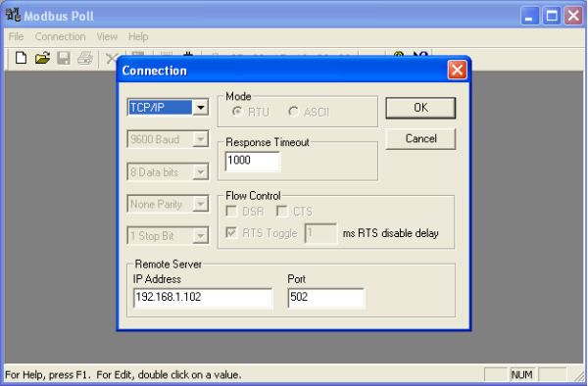The width and height of the screenshot is (588, 386).
Task: Click the RTS disable delay input field
Action: (321, 233)
